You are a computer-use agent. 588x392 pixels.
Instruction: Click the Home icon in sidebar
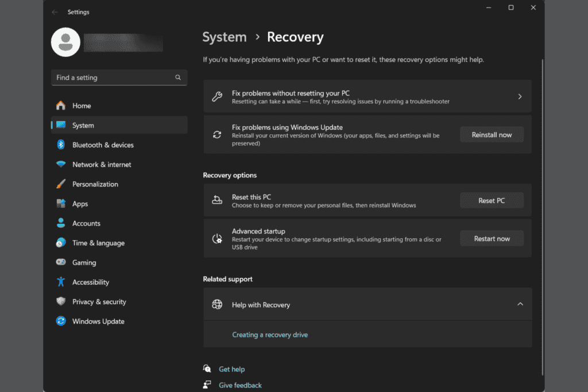61,106
